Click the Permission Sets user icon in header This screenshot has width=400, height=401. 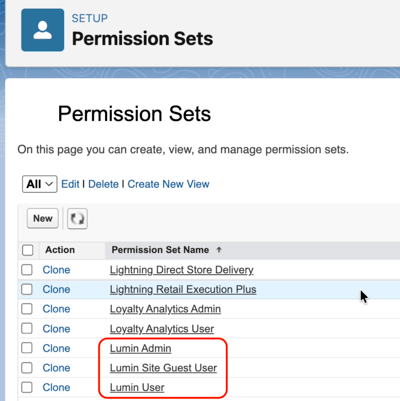pyautogui.click(x=43, y=30)
